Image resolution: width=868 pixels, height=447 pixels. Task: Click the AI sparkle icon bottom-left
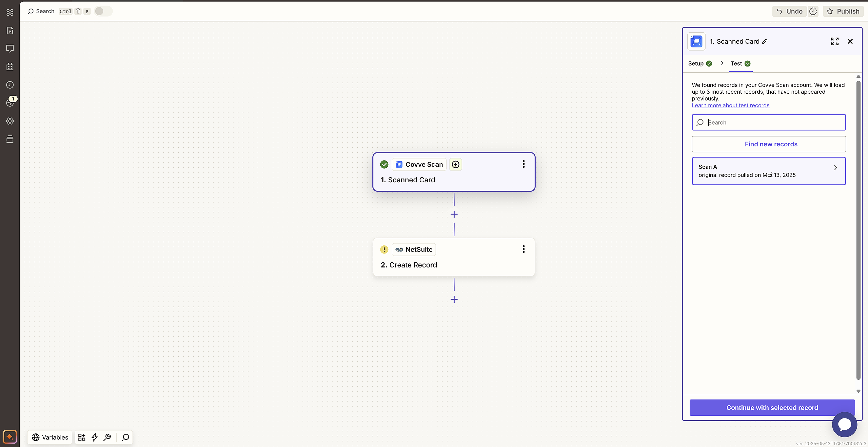click(10, 437)
